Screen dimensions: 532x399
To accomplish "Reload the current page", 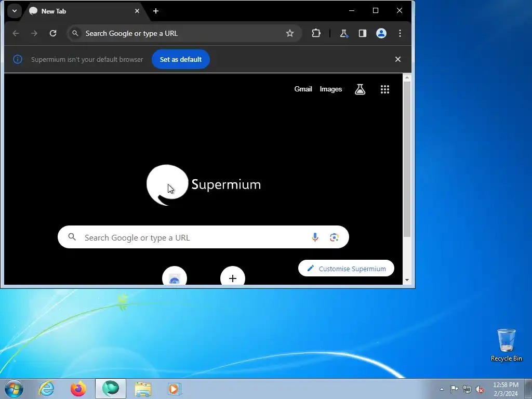I will (53, 33).
